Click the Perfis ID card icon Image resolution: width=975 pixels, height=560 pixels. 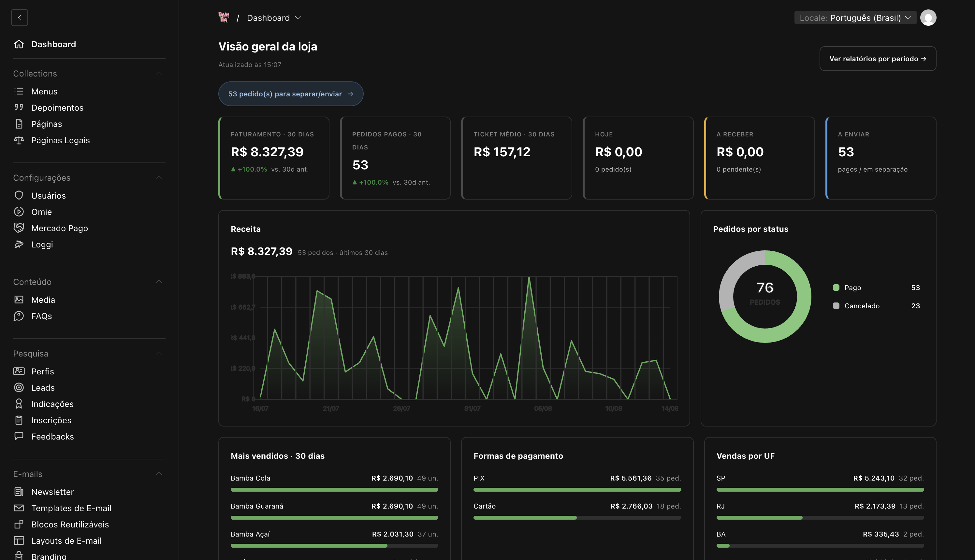pos(19,371)
